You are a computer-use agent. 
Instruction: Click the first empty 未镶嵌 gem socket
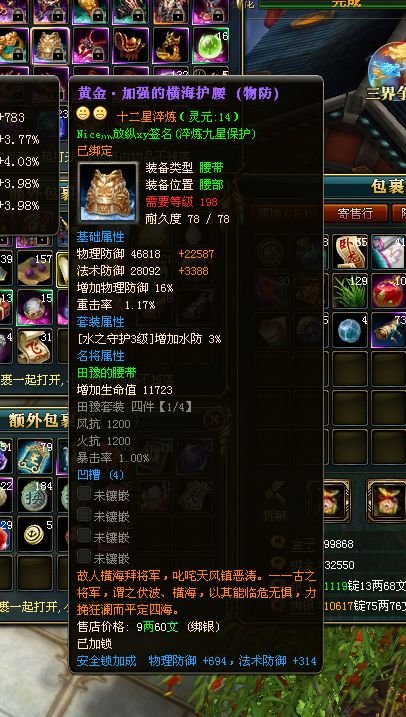(84, 493)
